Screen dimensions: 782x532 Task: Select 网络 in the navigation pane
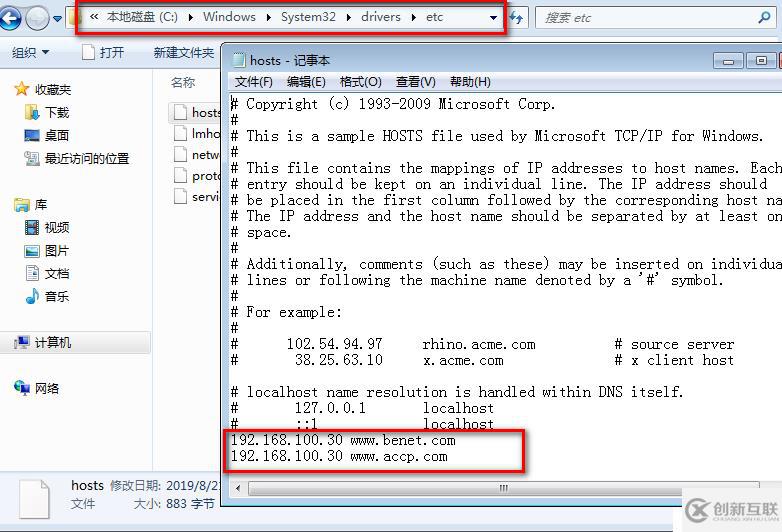(36, 388)
